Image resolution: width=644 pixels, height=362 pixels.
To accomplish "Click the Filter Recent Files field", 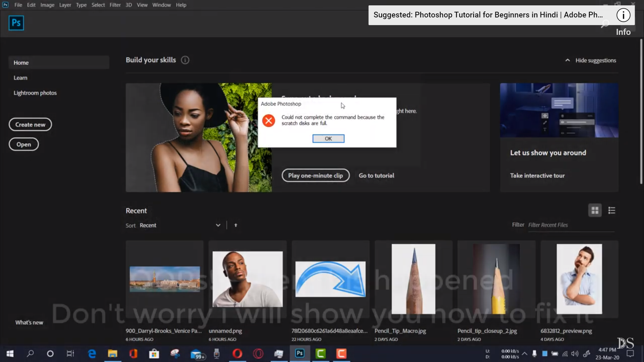I will pyautogui.click(x=570, y=225).
